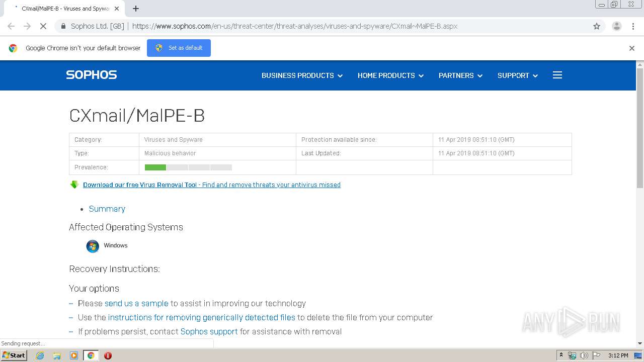This screenshot has width=644, height=362.
Task: Expand the Home Products menu
Action: tap(390, 75)
